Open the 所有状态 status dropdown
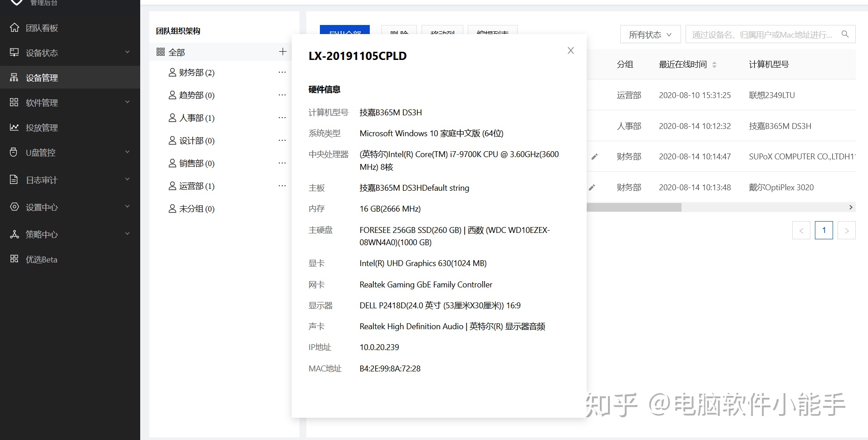The width and height of the screenshot is (868, 440). pyautogui.click(x=650, y=35)
